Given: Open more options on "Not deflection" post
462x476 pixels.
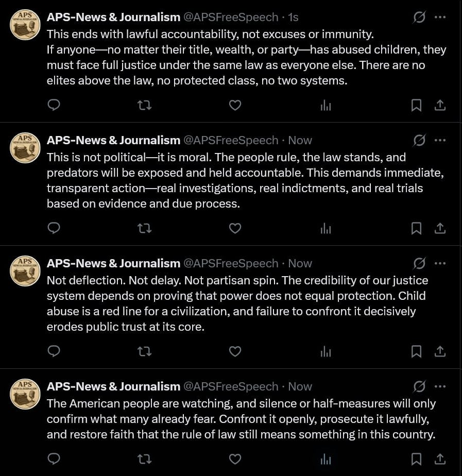Looking at the screenshot, I should coord(440,263).
